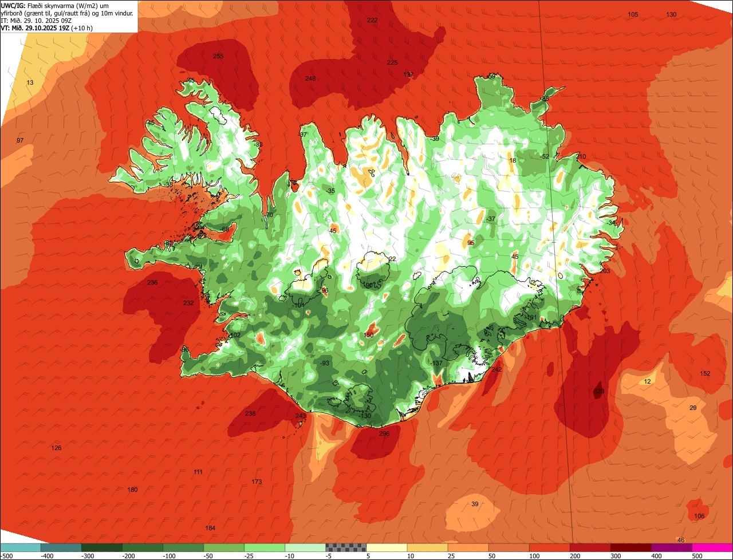Click the ocean value 180
733x560 pixels.
pyautogui.click(x=132, y=490)
